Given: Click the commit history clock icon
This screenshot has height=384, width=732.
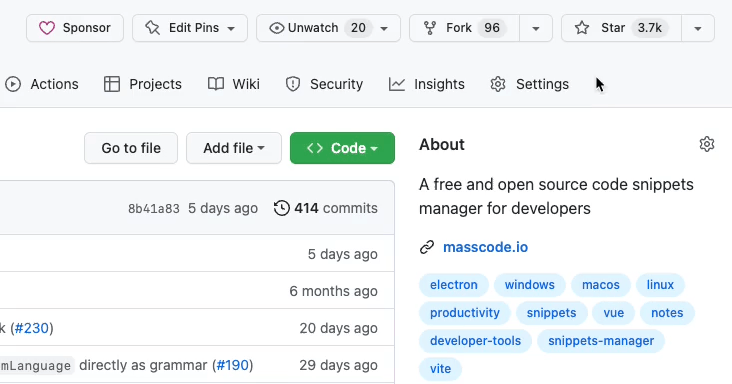Looking at the screenshot, I should [x=282, y=208].
